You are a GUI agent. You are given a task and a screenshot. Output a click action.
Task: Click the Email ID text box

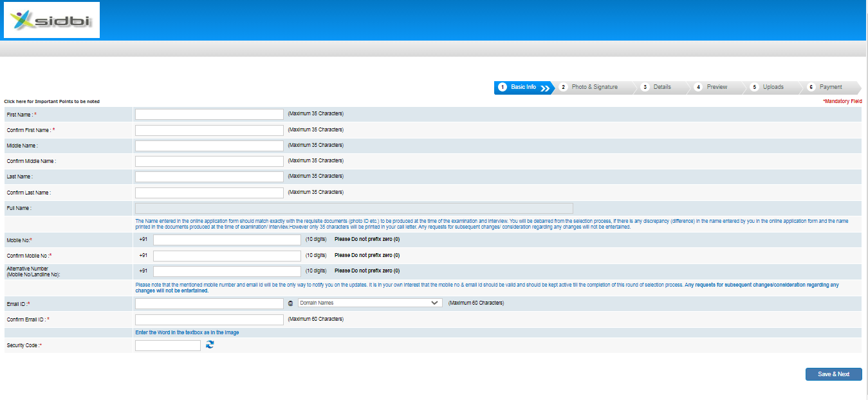coord(209,303)
